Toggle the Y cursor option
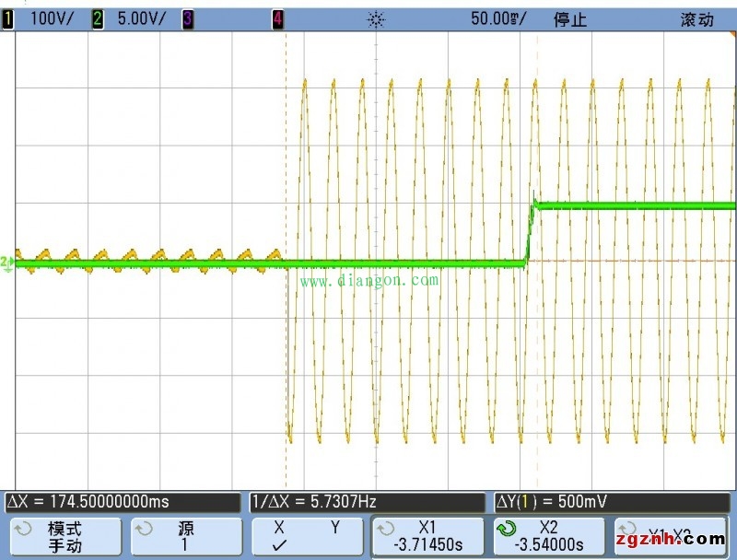This screenshot has height=560, width=737. tap(335, 529)
